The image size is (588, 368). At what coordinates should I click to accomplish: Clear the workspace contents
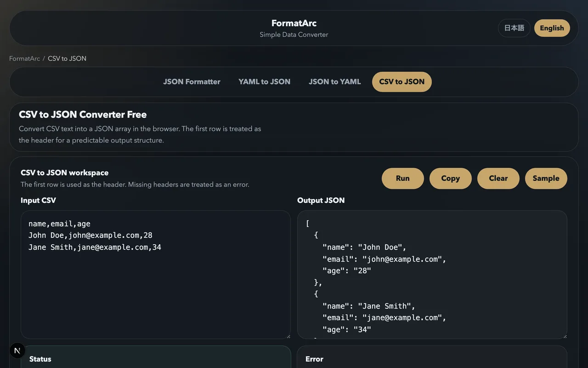[x=498, y=178]
